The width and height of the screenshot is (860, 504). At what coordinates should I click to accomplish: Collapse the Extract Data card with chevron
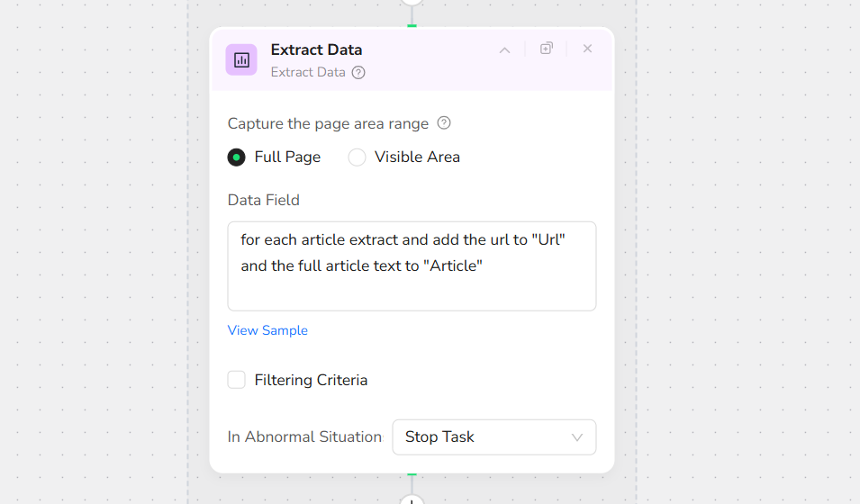click(x=504, y=49)
